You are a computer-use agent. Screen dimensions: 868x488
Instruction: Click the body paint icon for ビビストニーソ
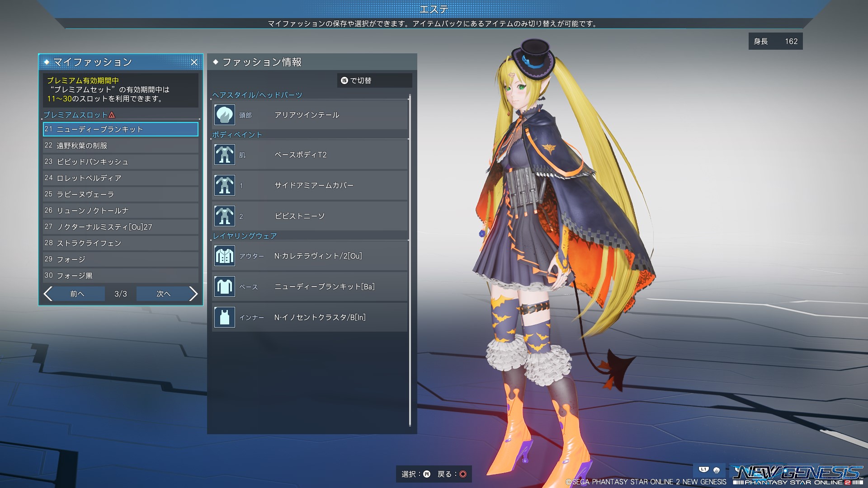click(x=224, y=216)
